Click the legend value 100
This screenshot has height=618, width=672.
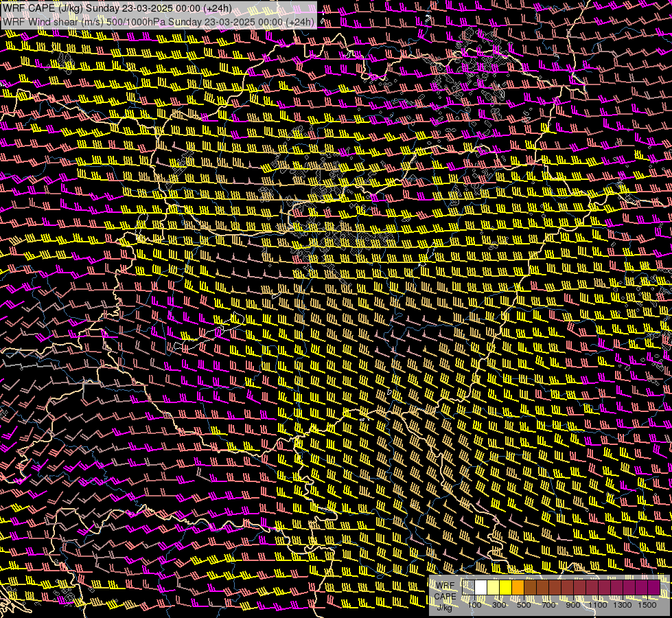click(474, 605)
